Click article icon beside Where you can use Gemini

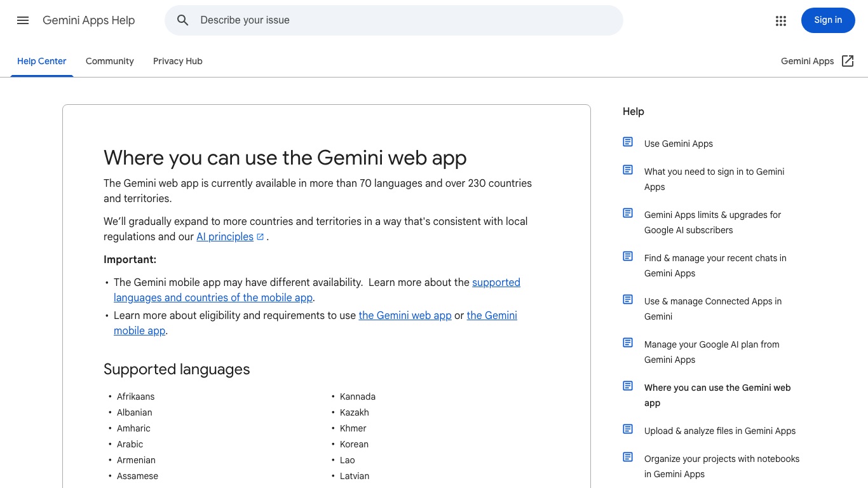tap(628, 386)
